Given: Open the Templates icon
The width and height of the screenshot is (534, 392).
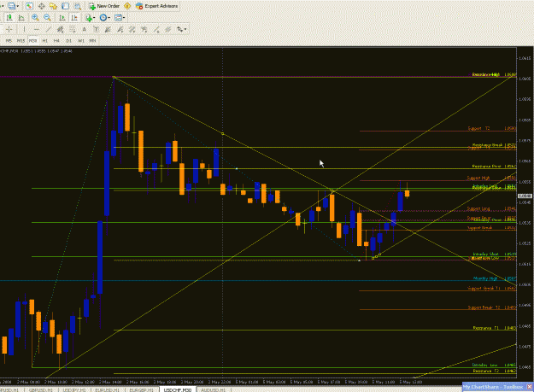Looking at the screenshot, I should (118, 18).
